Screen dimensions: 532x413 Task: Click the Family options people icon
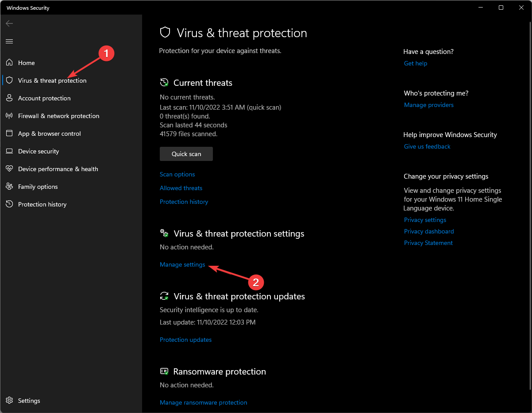coord(9,187)
